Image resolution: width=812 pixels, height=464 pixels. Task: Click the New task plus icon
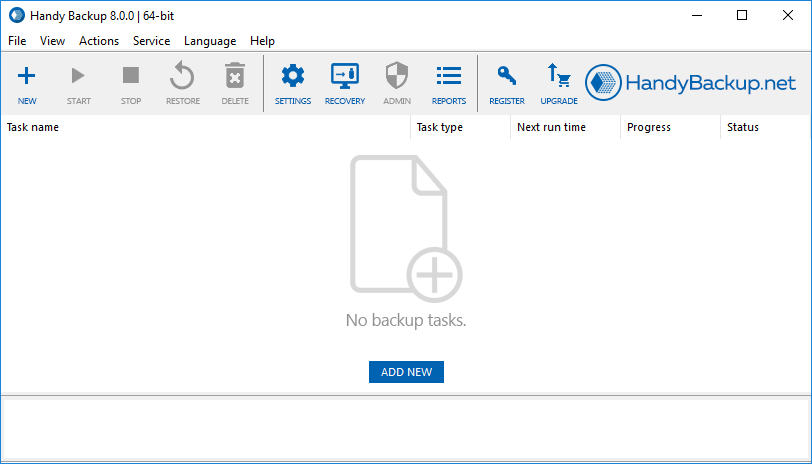pos(27,76)
